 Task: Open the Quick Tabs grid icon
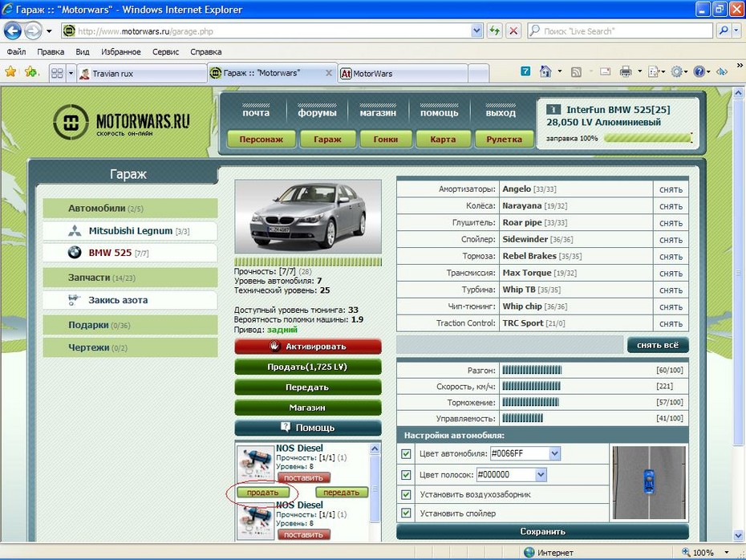point(57,73)
